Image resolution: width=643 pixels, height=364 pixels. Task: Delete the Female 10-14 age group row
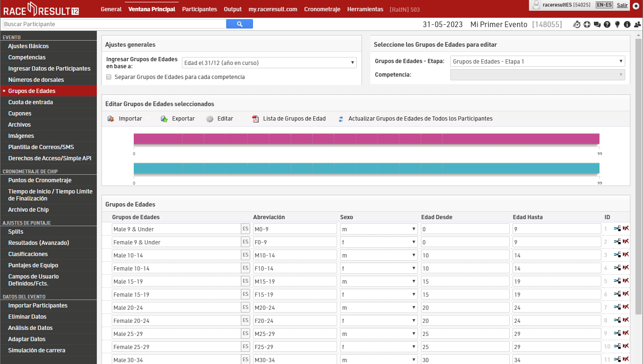pos(626,268)
